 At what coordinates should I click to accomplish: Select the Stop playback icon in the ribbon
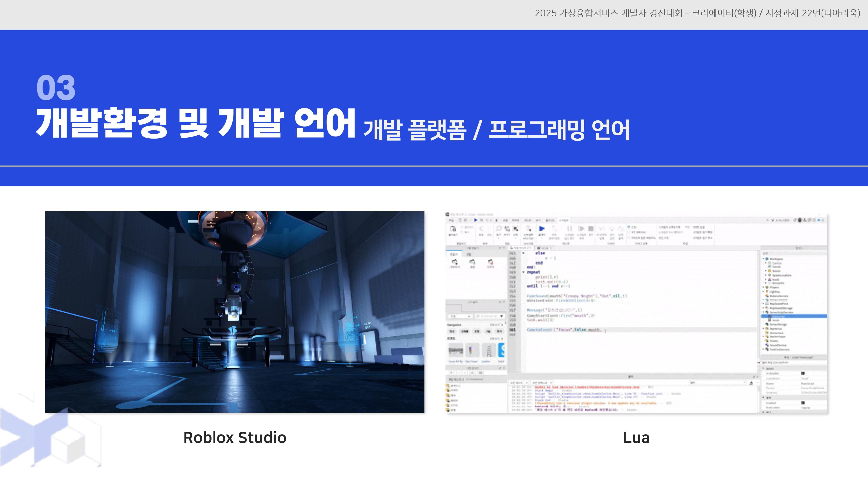pos(591,228)
